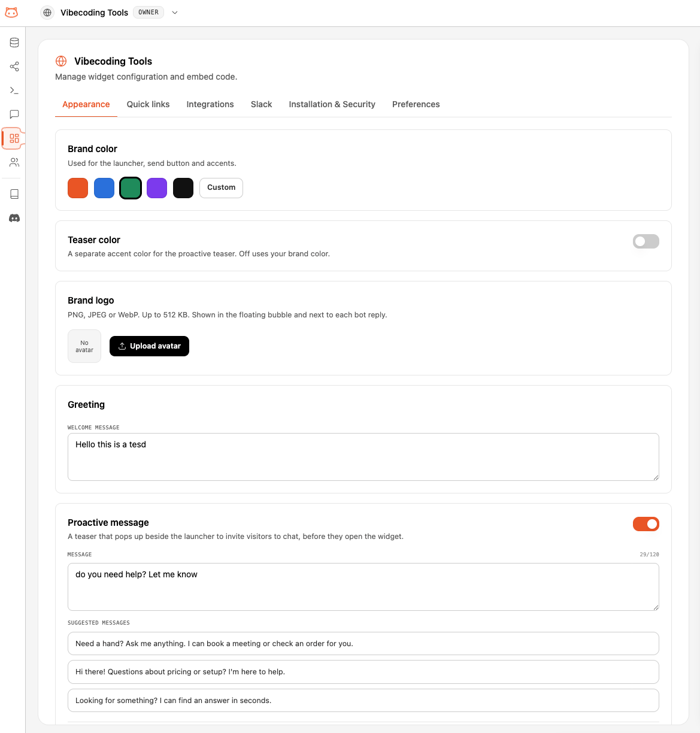Click the Upload avatar button
700x733 pixels.
149,346
